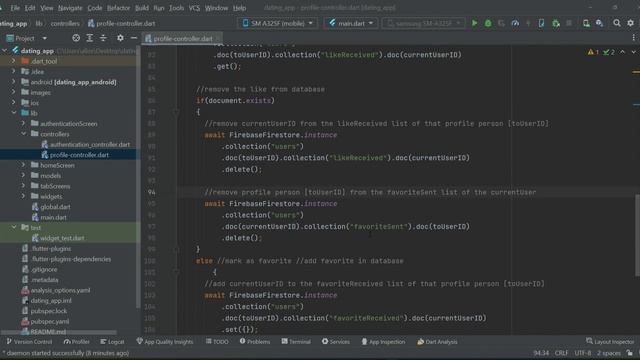Click the warning indicator in the editor corner
The image size is (640, 360).
[593, 52]
